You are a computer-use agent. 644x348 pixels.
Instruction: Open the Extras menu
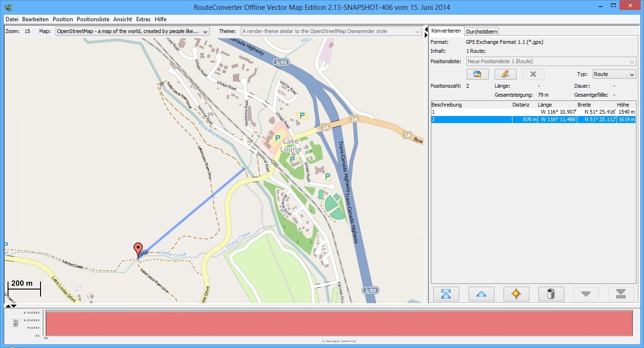(143, 19)
